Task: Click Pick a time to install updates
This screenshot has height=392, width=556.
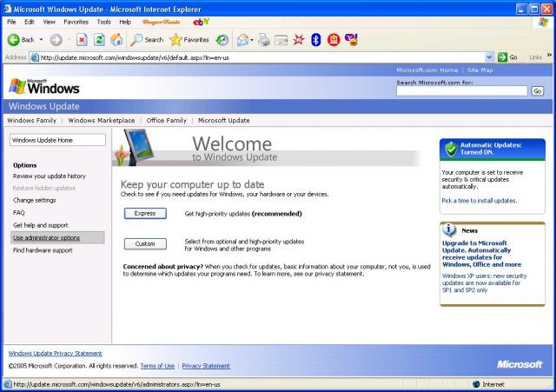Action: click(479, 201)
